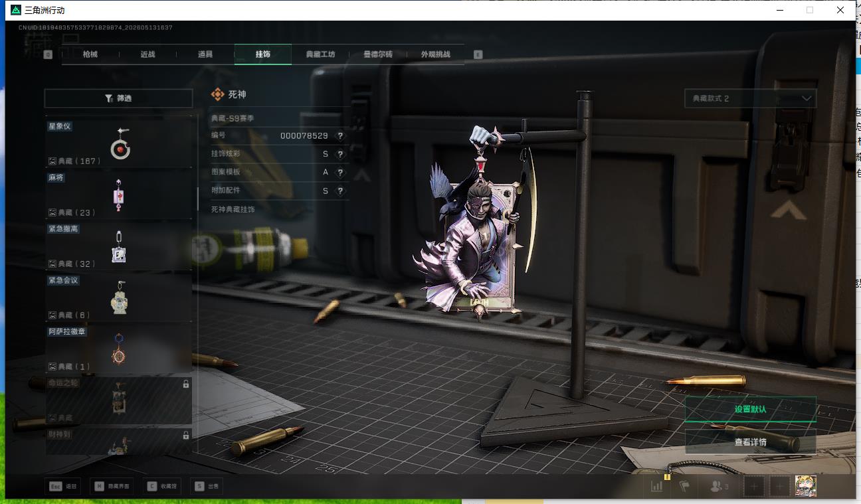Click the charm list scrollbar

[197, 199]
